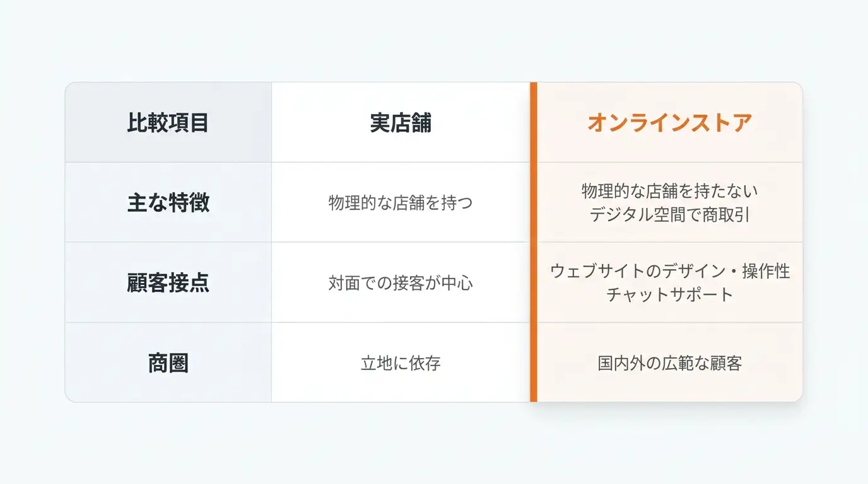The width and height of the screenshot is (868, 484).
Task: Click the 比較項目 header cell
Action: point(168,122)
